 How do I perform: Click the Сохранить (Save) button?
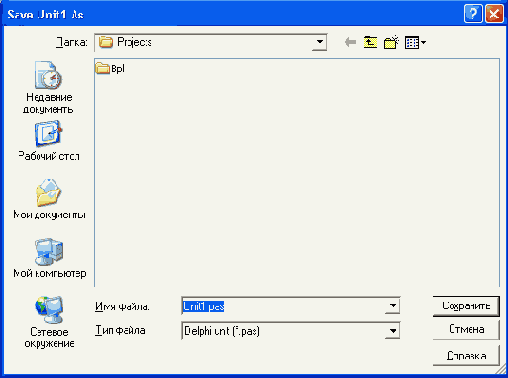[x=466, y=306]
